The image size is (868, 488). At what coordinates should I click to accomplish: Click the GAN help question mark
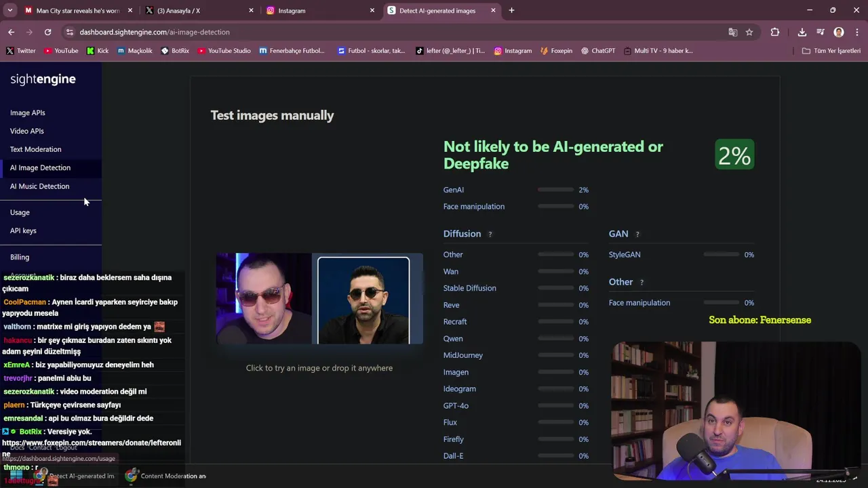click(637, 235)
